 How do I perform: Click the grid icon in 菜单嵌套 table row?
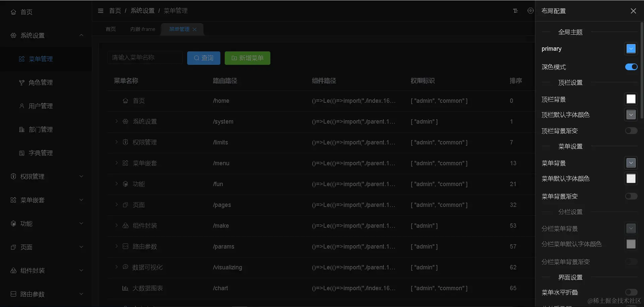click(x=125, y=163)
